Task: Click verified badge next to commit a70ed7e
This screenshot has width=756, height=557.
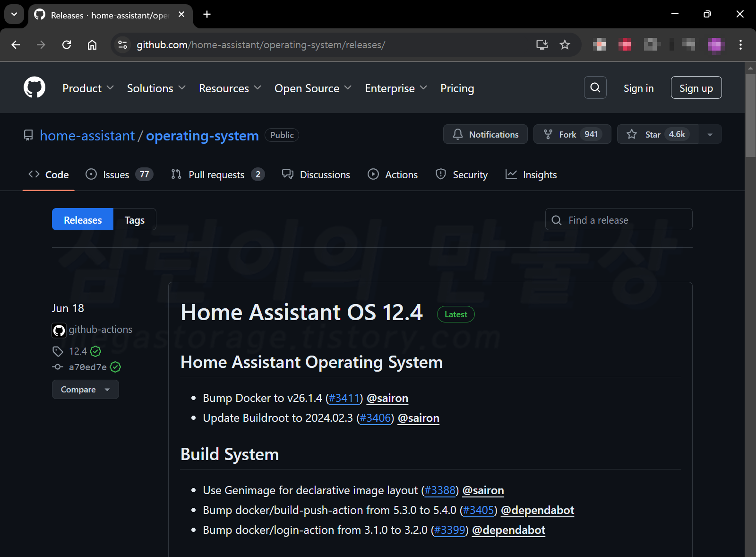Action: 115,367
